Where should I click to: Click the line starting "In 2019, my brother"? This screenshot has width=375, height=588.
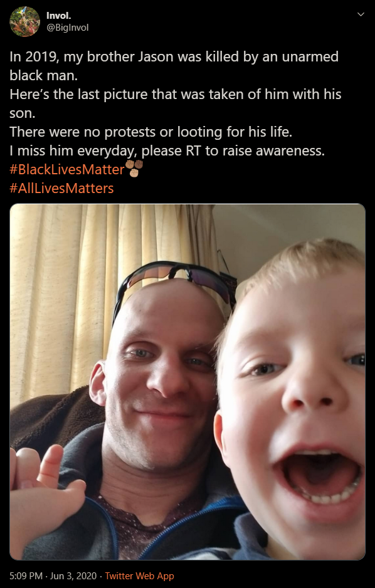click(x=174, y=57)
